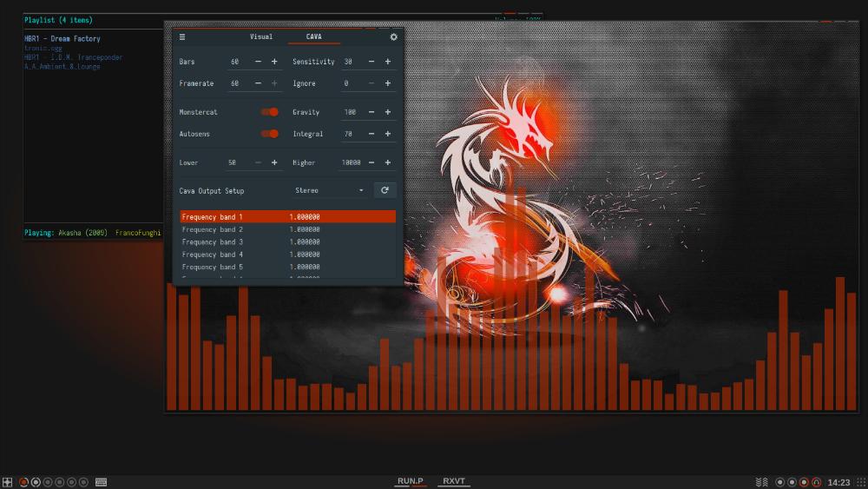Click the Ignore value field showing 0

coord(352,83)
